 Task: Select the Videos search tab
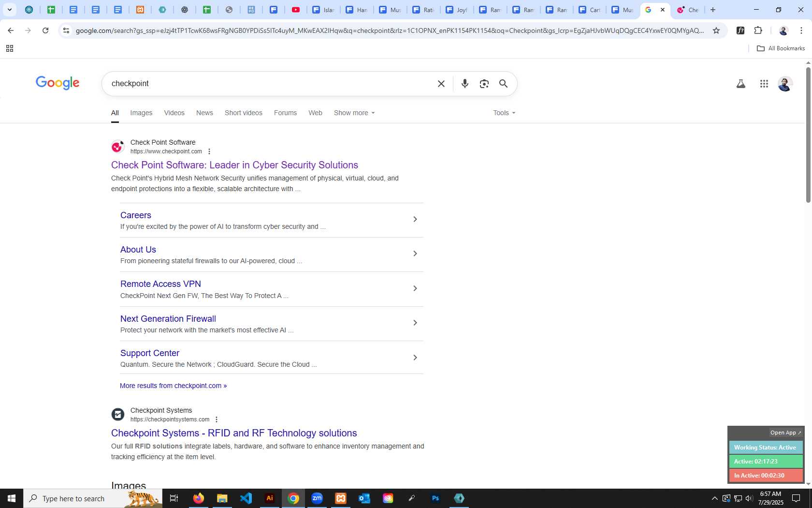pyautogui.click(x=174, y=113)
